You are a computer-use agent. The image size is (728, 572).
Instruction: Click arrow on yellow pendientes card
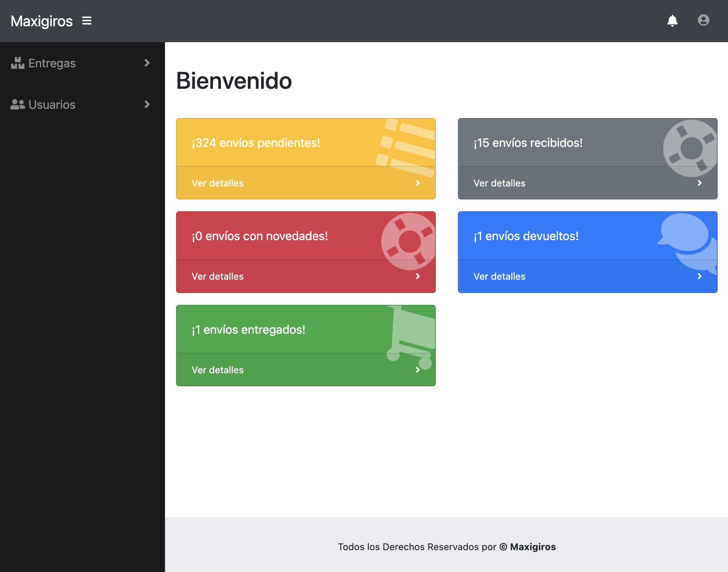[418, 183]
